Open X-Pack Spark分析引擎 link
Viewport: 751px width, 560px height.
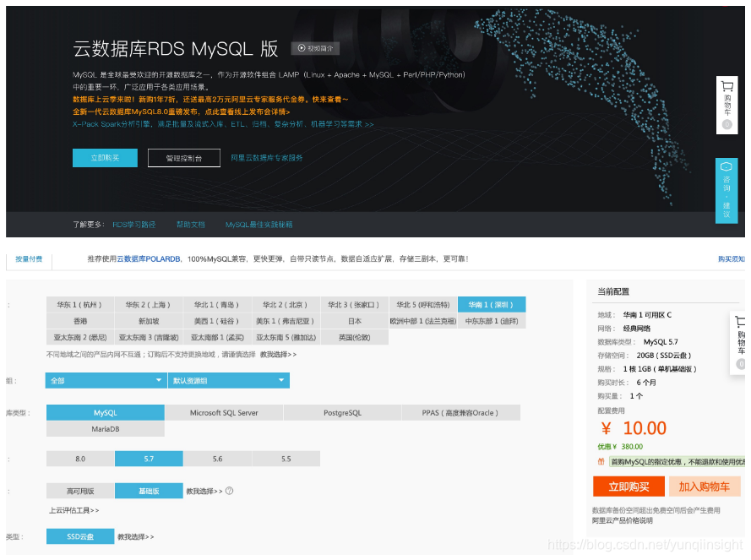tap(223, 124)
